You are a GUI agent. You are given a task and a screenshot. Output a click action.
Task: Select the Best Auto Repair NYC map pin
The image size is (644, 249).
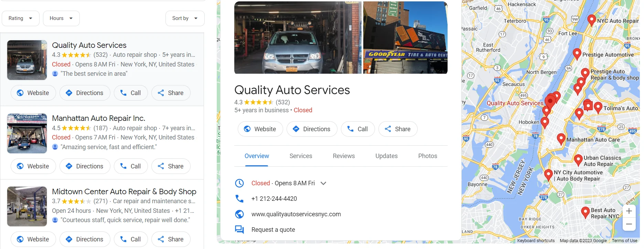[x=585, y=212]
